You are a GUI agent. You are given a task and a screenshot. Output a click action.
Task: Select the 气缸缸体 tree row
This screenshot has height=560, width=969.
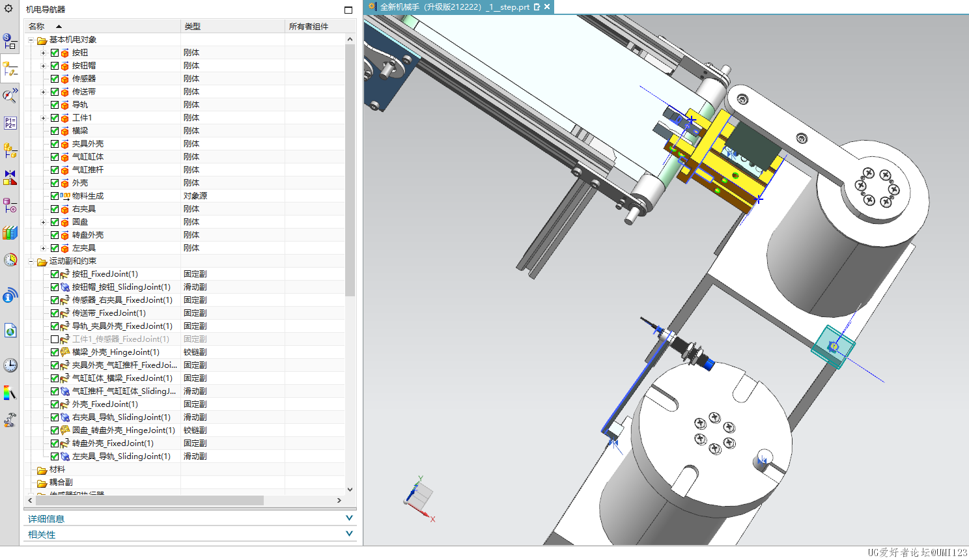(x=184, y=157)
